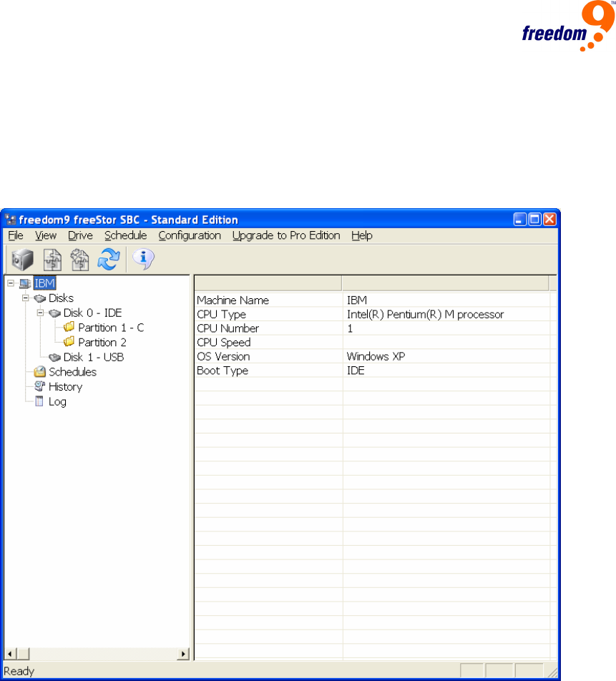Click the CPU Number value 1

pyautogui.click(x=350, y=328)
